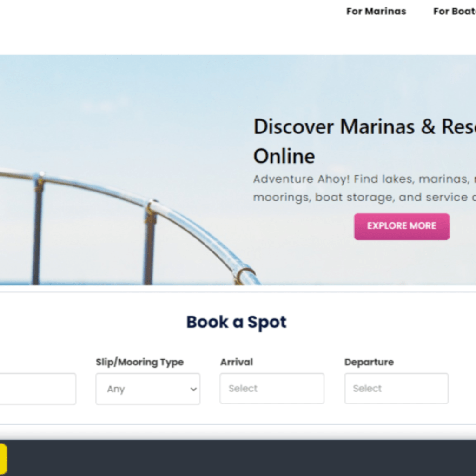Screen dimensions: 476x476
Task: Select the Arrival date field
Action: [x=271, y=388]
